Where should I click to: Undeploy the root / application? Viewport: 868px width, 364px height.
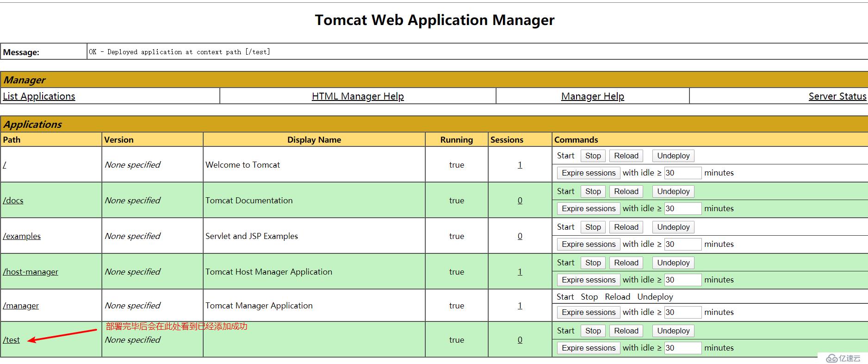(673, 156)
